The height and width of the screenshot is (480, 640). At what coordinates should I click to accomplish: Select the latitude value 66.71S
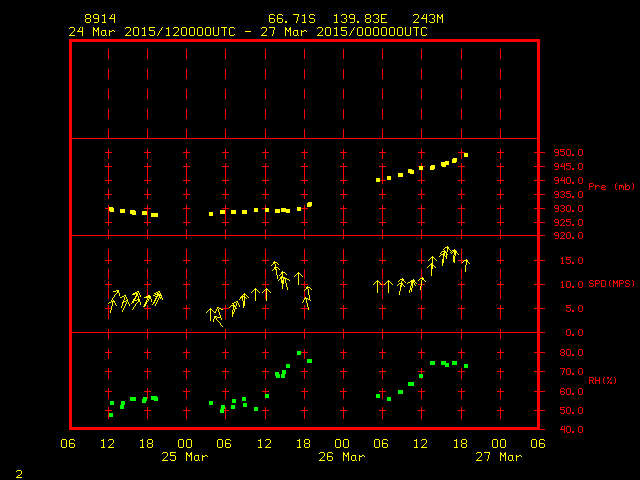pyautogui.click(x=289, y=19)
